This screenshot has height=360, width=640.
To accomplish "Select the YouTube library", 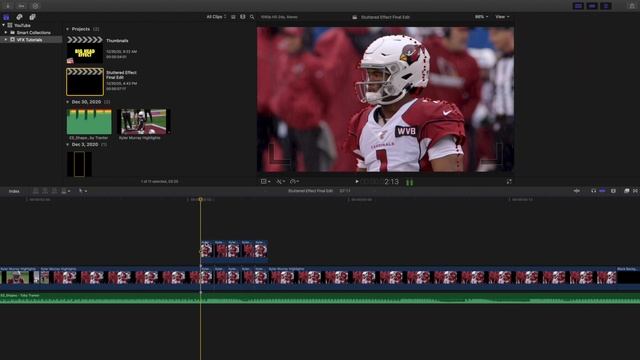I will [22, 25].
